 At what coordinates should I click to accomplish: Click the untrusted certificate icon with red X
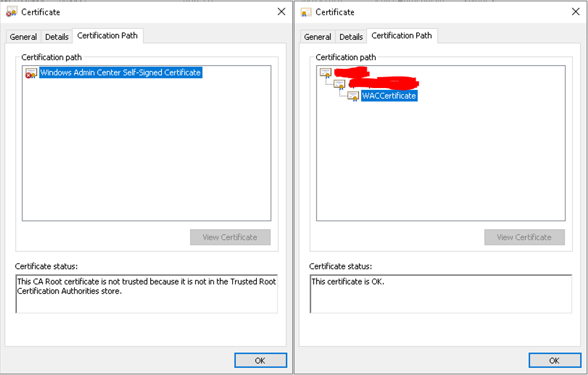tap(31, 73)
